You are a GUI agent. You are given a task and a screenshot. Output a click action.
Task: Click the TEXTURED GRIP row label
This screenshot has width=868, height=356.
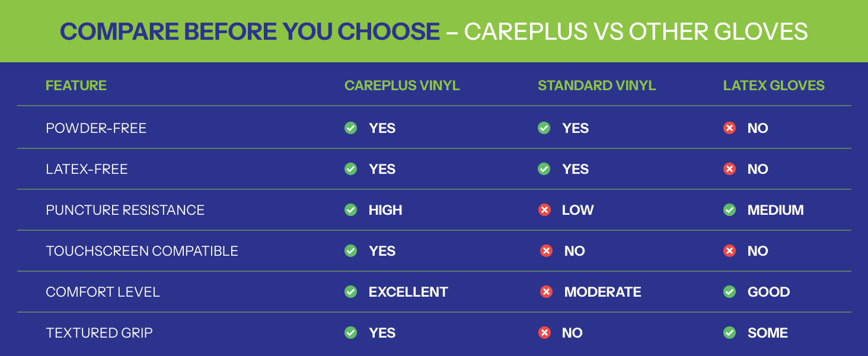[99, 333]
